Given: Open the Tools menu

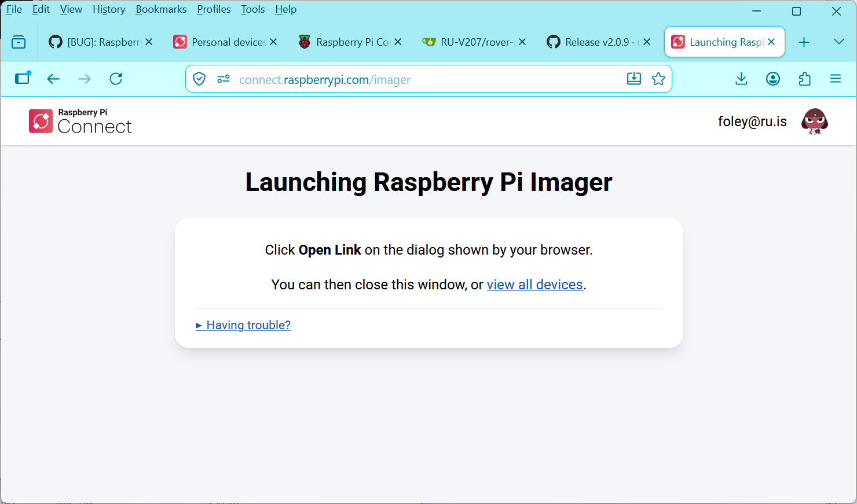Looking at the screenshot, I should (253, 9).
